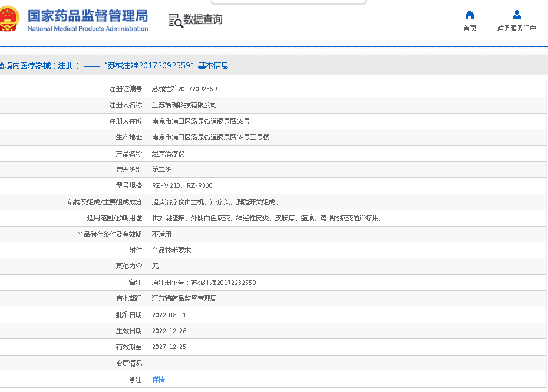This screenshot has width=548, height=392.
Task: Click approval date 2022-08-11
Action: [x=169, y=315]
